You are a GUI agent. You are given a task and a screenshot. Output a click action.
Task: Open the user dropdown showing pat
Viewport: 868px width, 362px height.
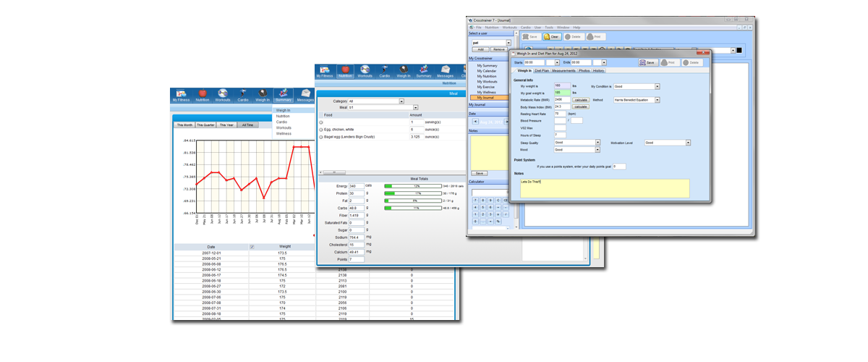point(509,43)
